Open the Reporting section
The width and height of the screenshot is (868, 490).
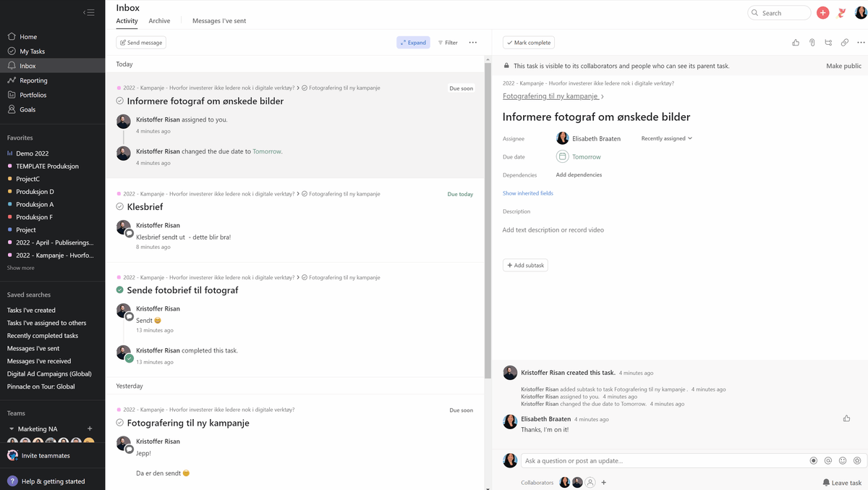(x=33, y=80)
